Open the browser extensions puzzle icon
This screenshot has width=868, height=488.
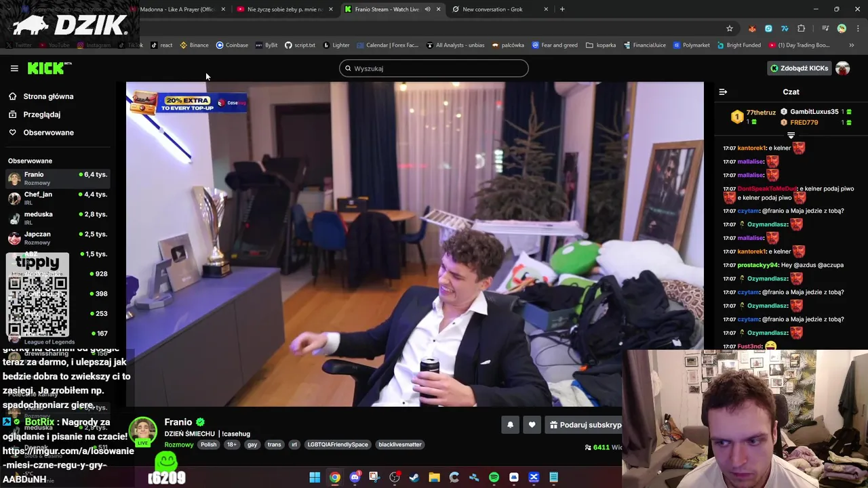click(801, 28)
